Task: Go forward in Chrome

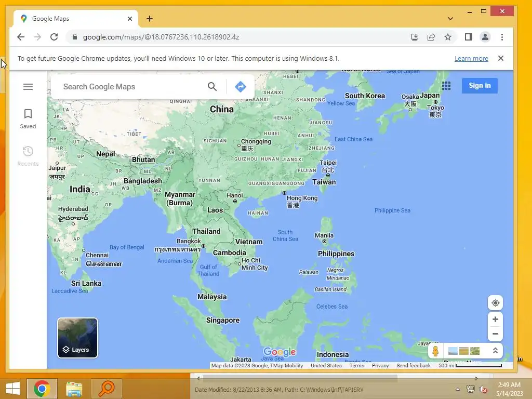Action: coord(37,37)
